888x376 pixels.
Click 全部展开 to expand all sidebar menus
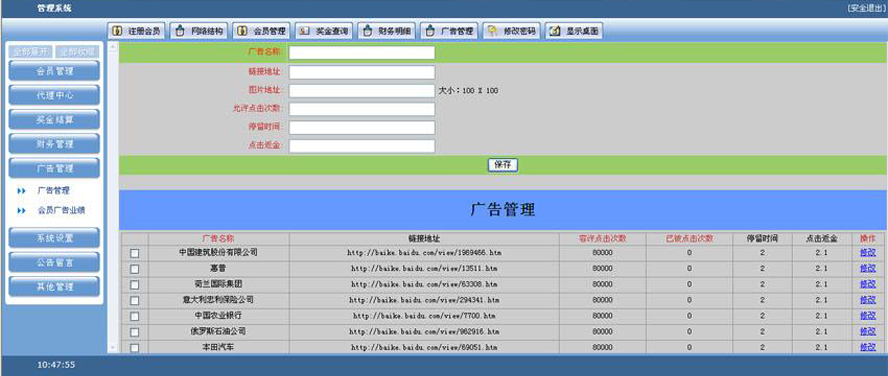pyautogui.click(x=31, y=52)
